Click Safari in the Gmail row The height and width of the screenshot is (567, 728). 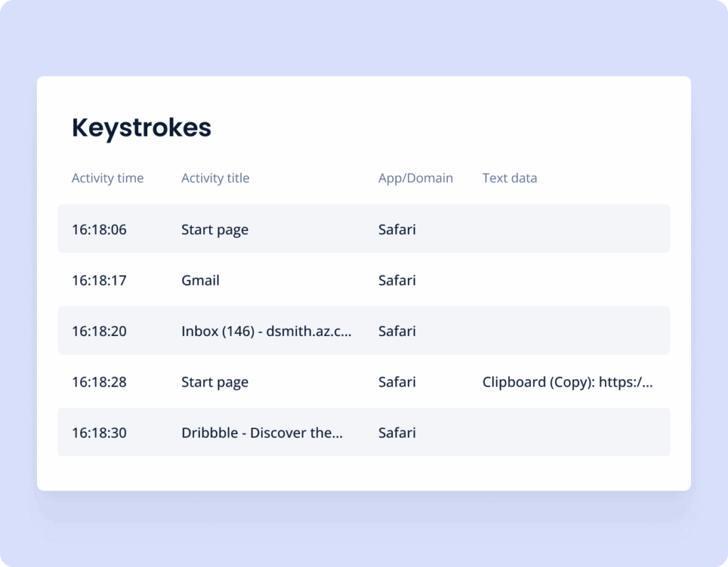point(397,280)
